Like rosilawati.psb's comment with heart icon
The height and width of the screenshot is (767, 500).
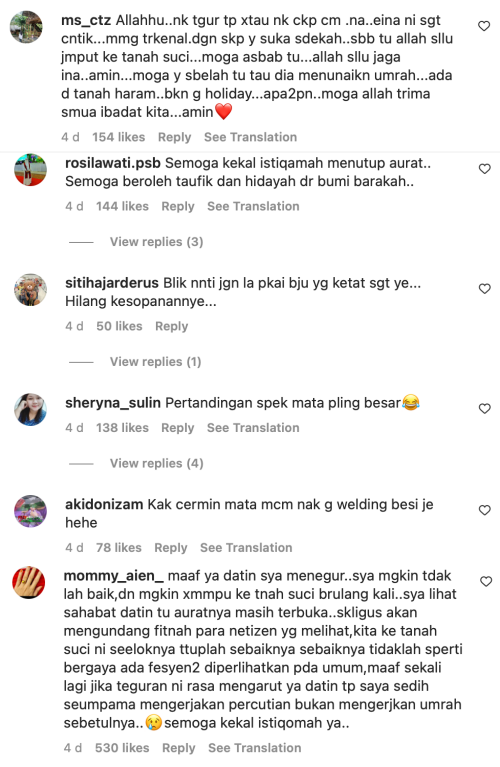(484, 169)
